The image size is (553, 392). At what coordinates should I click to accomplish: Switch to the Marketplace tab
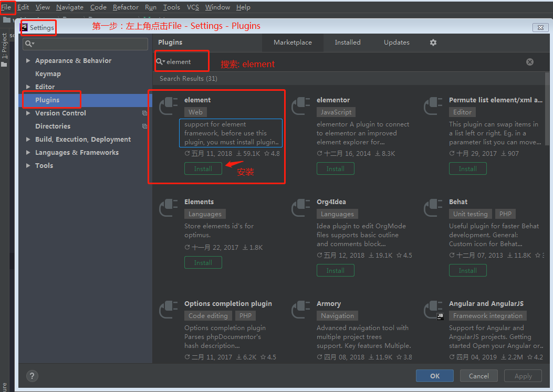[x=293, y=43]
